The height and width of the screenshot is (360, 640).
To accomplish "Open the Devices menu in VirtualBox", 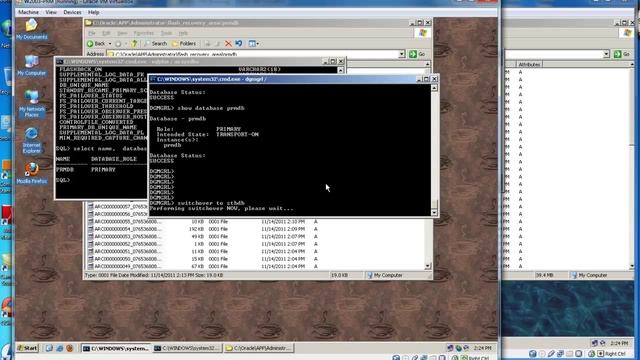I will click(x=72, y=12).
